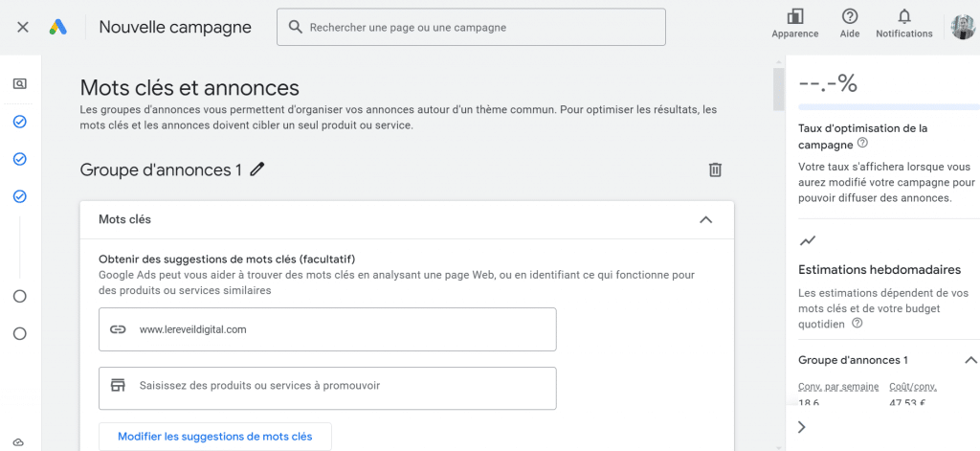Focus the 'Rechercher une page ou une campagne' field
Screen dimensions: 980x451
[471, 27]
